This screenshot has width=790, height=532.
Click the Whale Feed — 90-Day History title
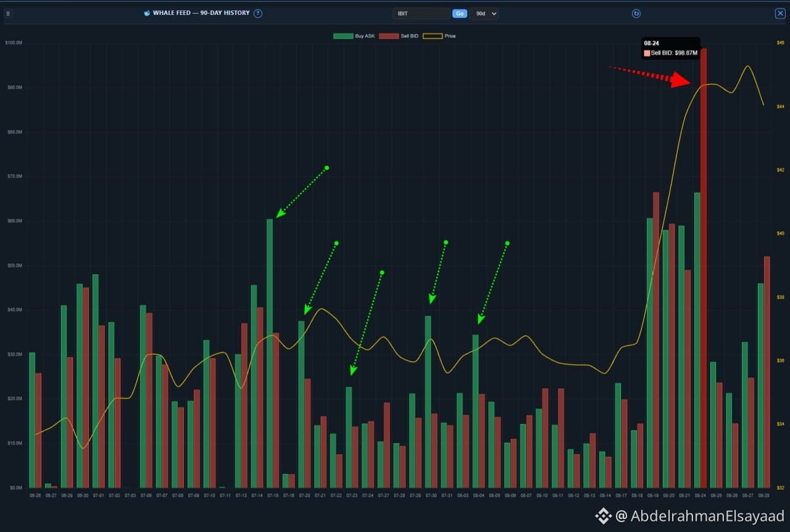click(x=201, y=14)
